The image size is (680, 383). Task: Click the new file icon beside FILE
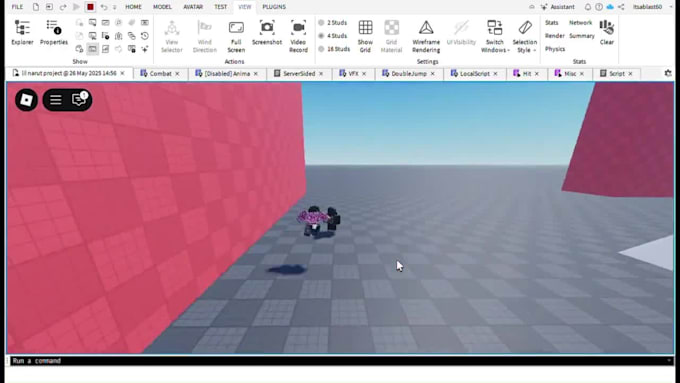36,7
